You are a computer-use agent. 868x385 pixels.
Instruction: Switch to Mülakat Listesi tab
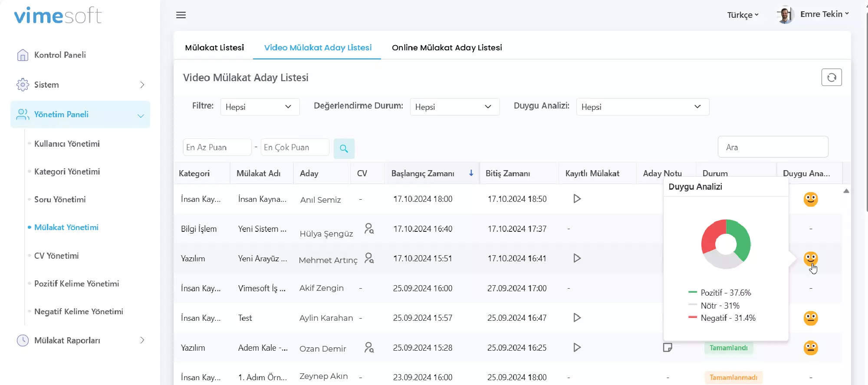(x=214, y=47)
